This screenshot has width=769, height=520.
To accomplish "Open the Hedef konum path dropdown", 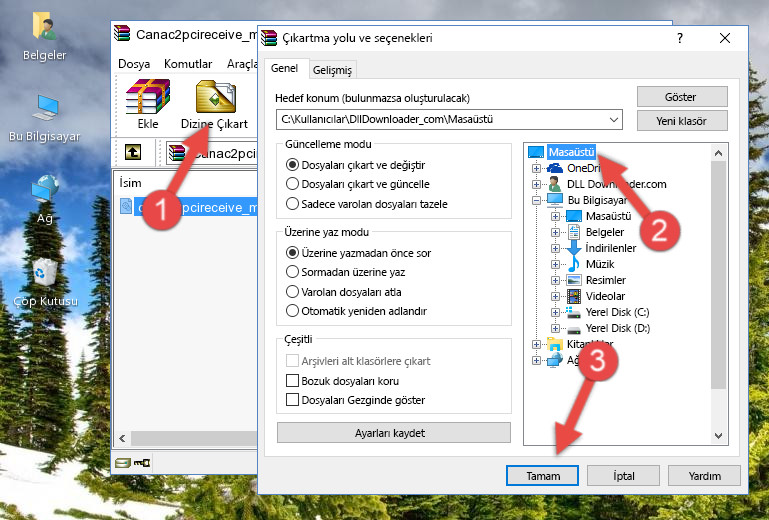I will [614, 120].
